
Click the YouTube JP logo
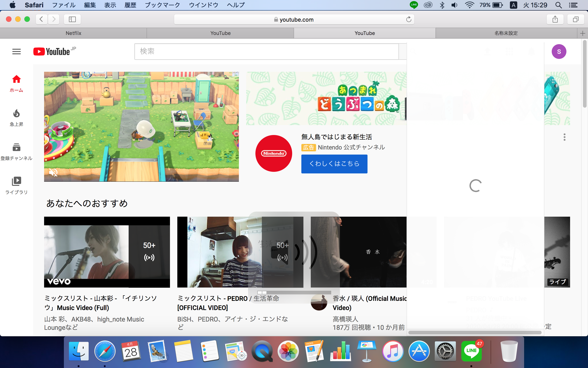55,51
